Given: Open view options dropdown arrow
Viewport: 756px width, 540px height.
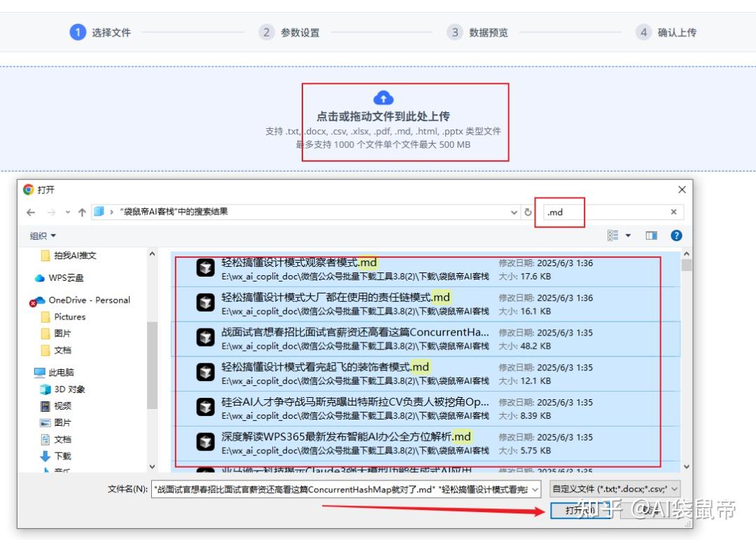Looking at the screenshot, I should point(628,235).
